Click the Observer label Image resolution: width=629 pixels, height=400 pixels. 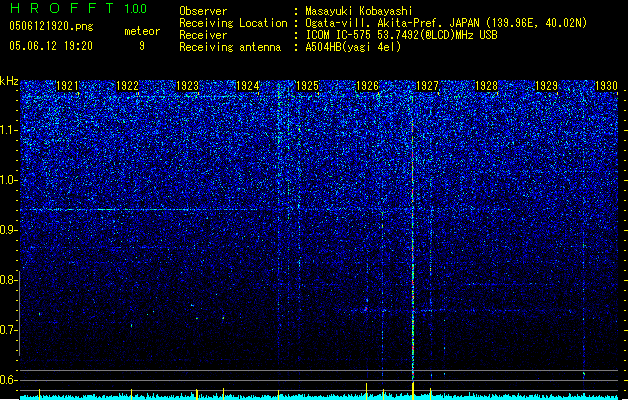(x=203, y=11)
